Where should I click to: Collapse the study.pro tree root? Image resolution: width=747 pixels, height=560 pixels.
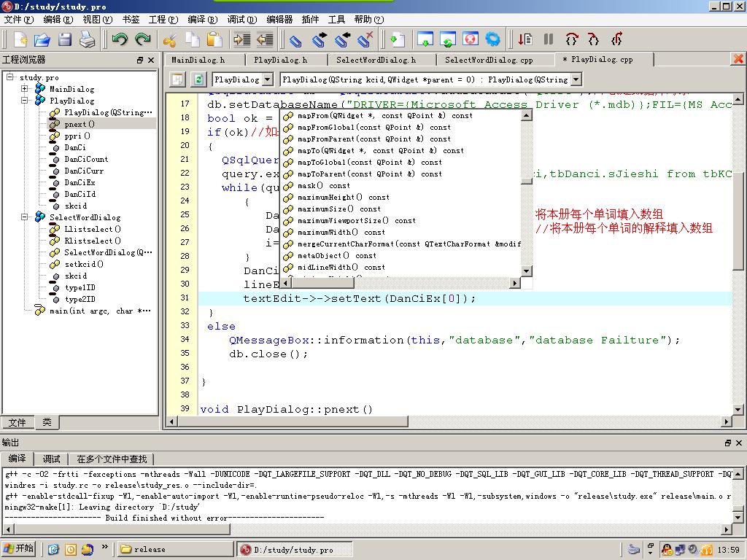coord(9,77)
